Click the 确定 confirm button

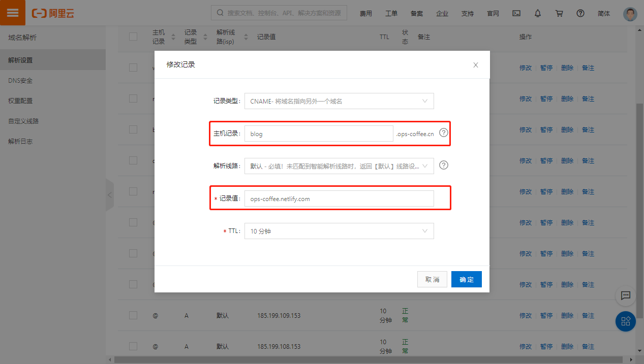point(466,279)
